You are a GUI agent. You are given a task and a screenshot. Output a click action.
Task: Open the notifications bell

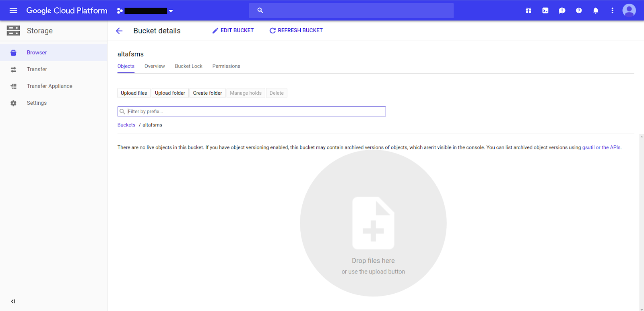click(x=596, y=10)
